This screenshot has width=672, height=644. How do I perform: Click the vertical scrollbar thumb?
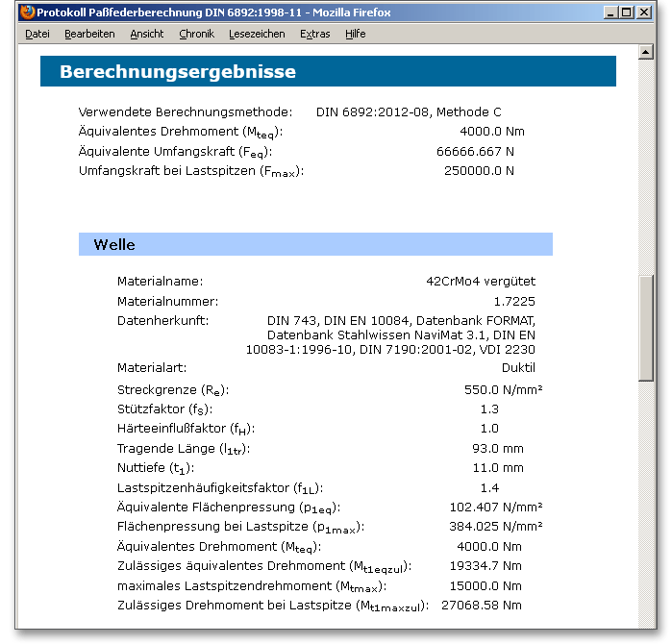(x=645, y=332)
